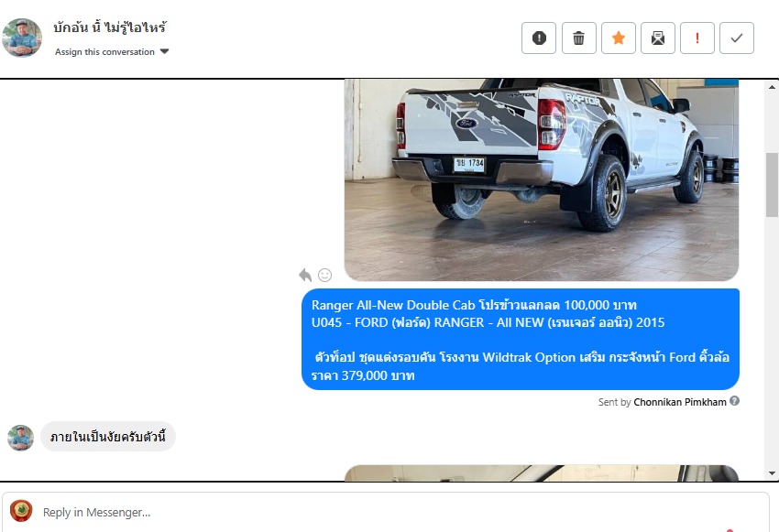Open Assign this conversation dropdown

[x=112, y=51]
